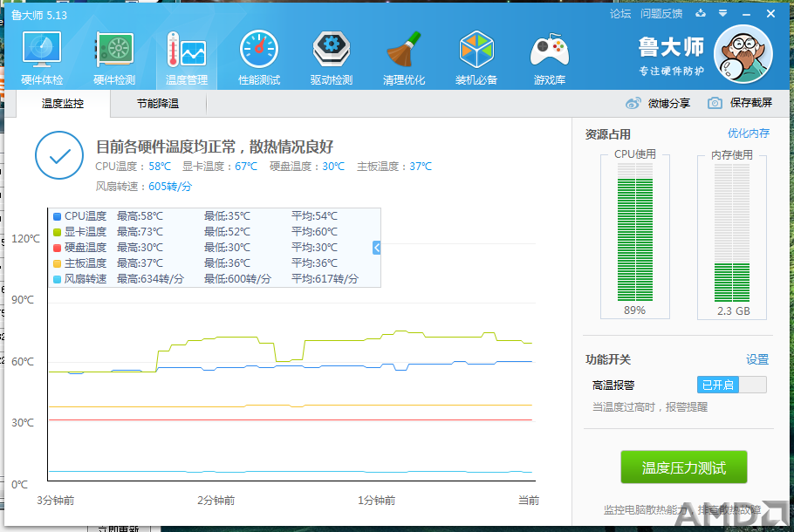Click the 平均:36℃ motherboard legend value
Viewport: 794px width, 532px height.
(x=314, y=263)
